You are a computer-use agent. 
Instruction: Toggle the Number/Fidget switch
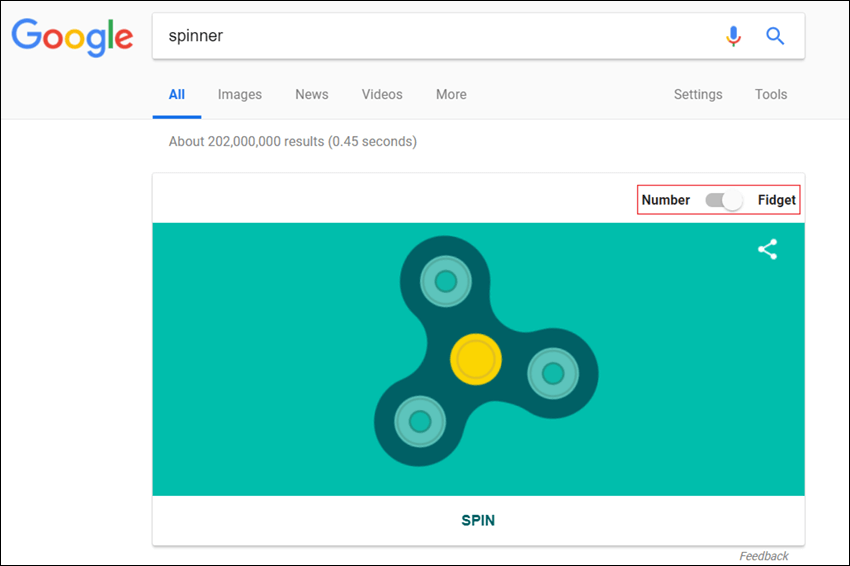pos(724,200)
